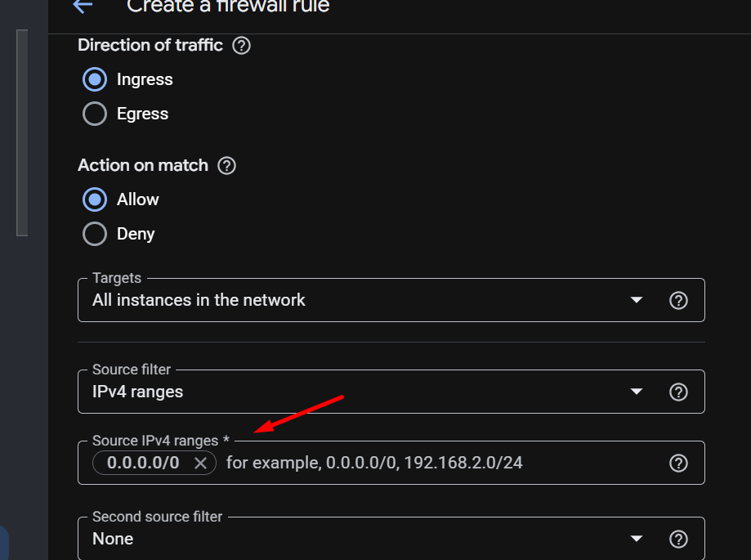
Task: Open help for Action on match
Action: (x=226, y=166)
